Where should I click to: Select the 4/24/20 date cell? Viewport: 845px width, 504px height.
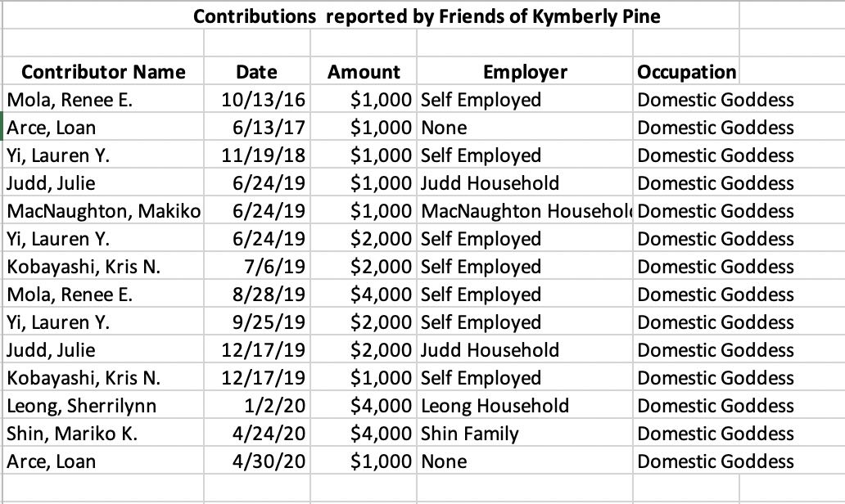pyautogui.click(x=269, y=434)
